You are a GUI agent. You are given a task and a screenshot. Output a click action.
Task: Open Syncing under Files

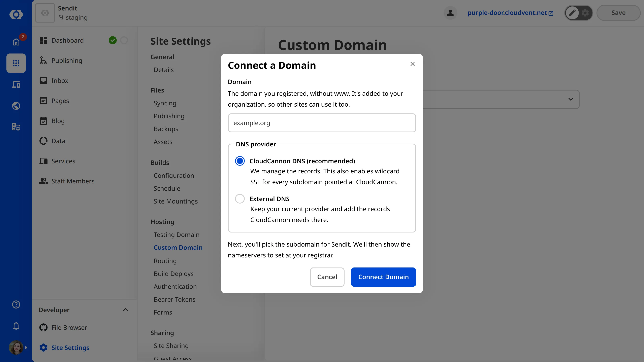click(165, 103)
